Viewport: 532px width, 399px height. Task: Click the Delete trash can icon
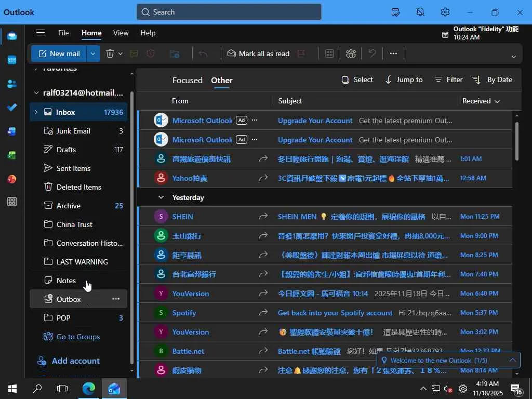[110, 54]
